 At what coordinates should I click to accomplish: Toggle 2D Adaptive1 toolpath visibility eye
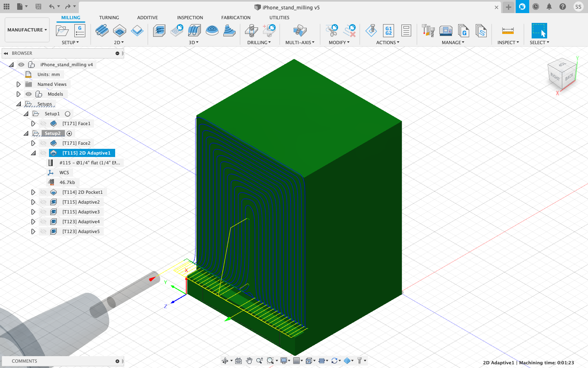(43, 153)
